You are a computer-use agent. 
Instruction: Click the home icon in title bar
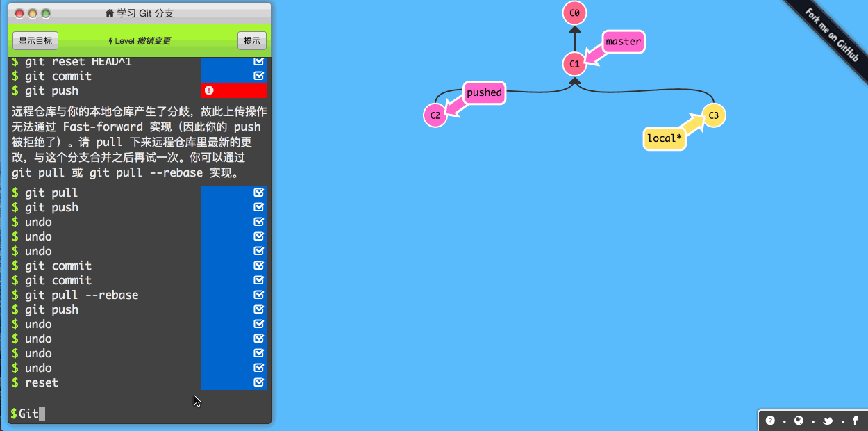(x=110, y=13)
